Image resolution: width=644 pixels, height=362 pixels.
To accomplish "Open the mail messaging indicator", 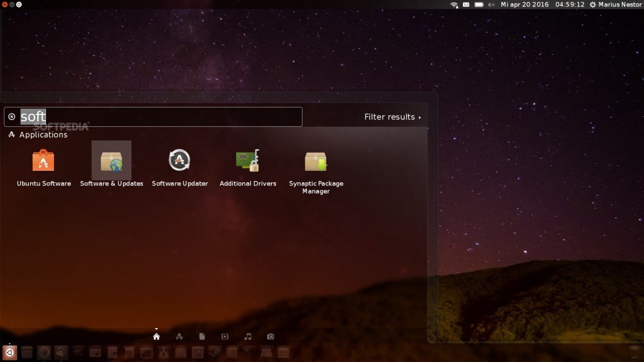I will (x=466, y=4).
